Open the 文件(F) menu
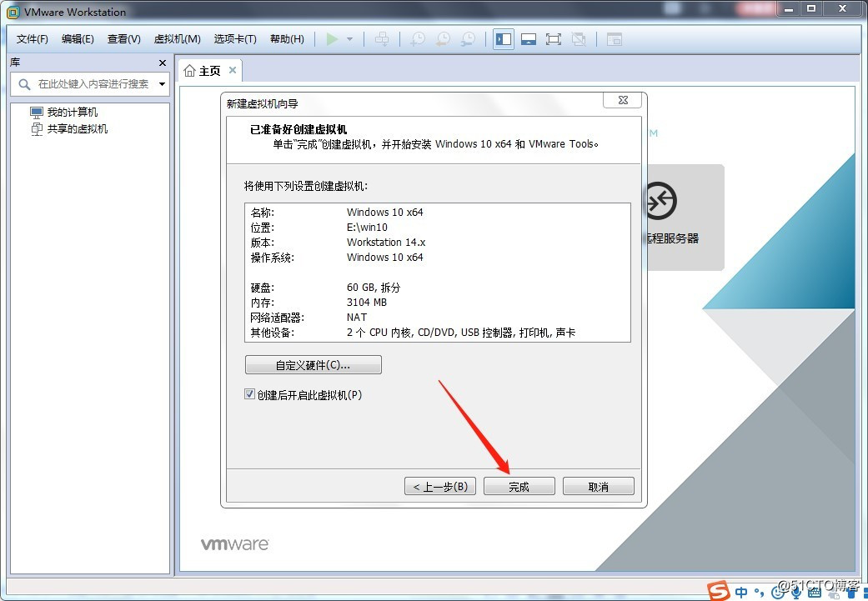The width and height of the screenshot is (868, 601). click(x=33, y=38)
